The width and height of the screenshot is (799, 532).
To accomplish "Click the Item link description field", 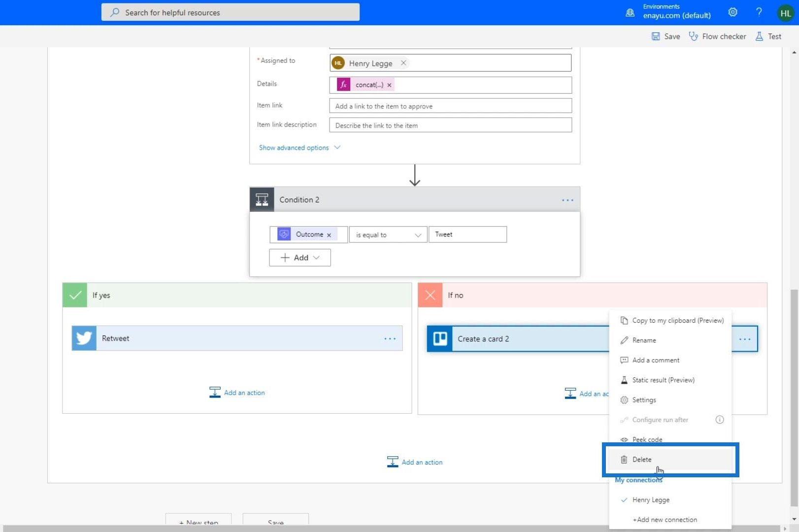I will point(450,125).
